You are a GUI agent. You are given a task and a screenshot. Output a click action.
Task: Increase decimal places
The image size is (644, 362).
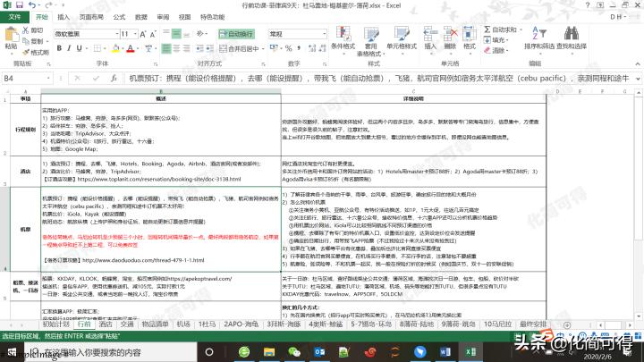click(312, 48)
